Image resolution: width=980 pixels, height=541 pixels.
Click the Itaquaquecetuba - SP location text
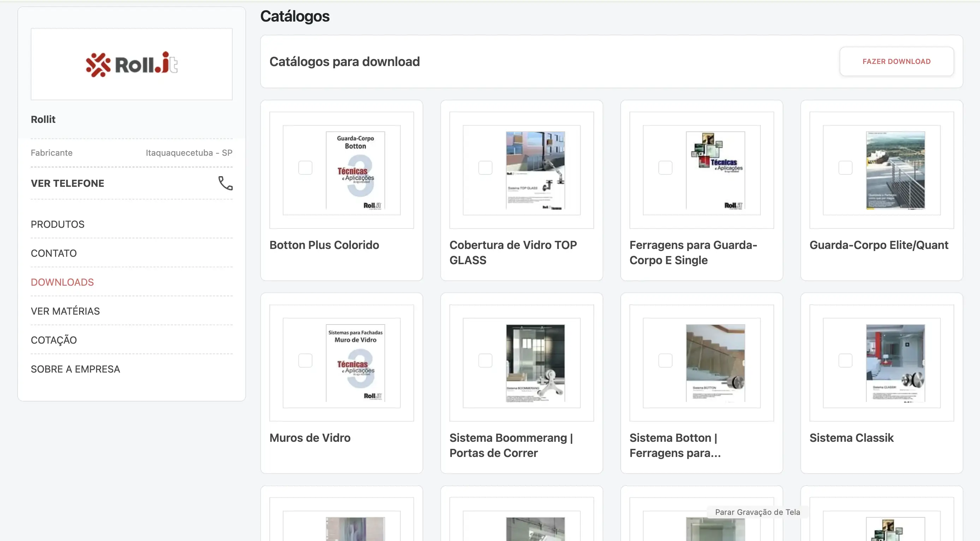[x=189, y=153]
